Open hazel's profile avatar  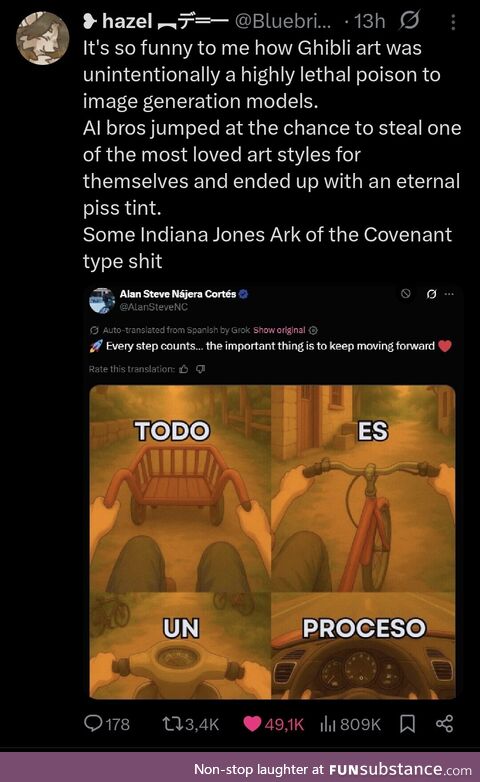click(42, 38)
